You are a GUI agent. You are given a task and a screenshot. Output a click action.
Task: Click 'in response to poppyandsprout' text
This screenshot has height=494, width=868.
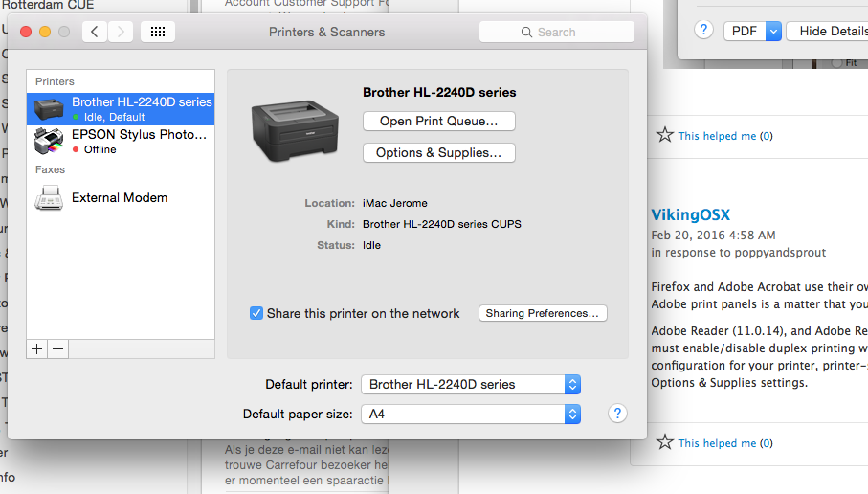click(x=739, y=253)
